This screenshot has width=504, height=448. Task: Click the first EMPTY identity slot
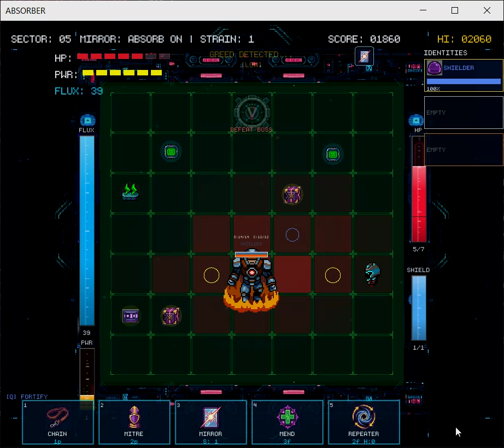coord(464,113)
